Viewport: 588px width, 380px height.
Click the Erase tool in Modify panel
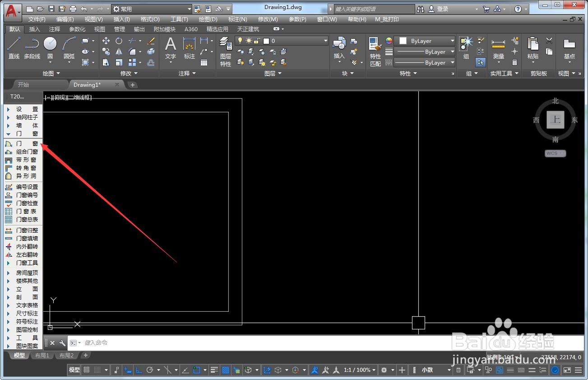coord(151,41)
